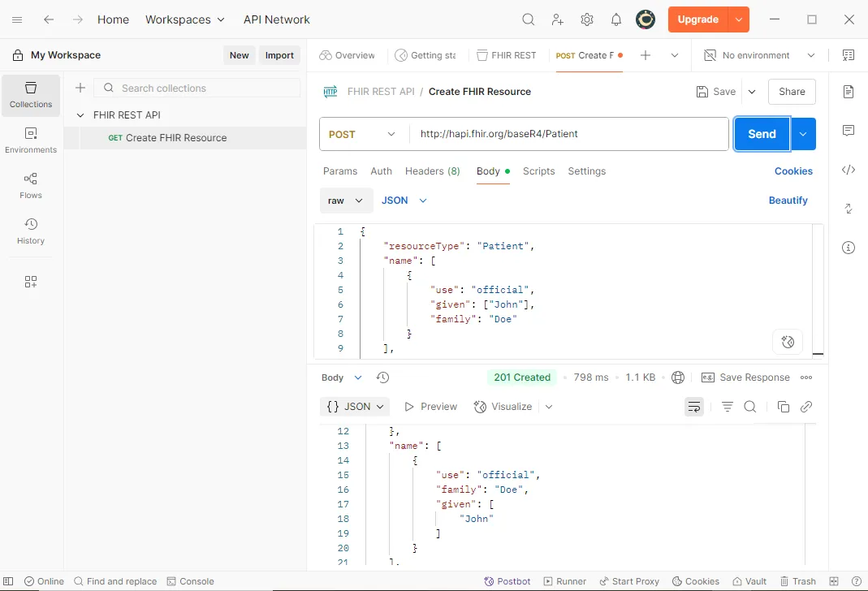Open the raw body type dropdown

345,201
